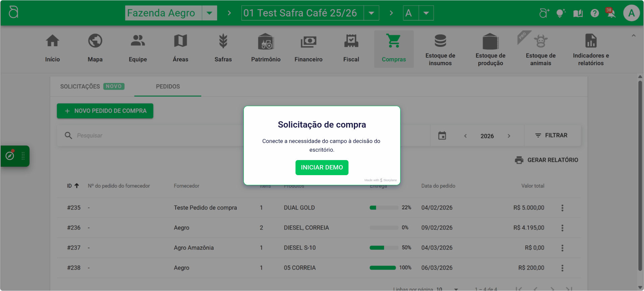Image resolution: width=644 pixels, height=291 pixels.
Task: Open the Fiscal section
Action: point(351,49)
